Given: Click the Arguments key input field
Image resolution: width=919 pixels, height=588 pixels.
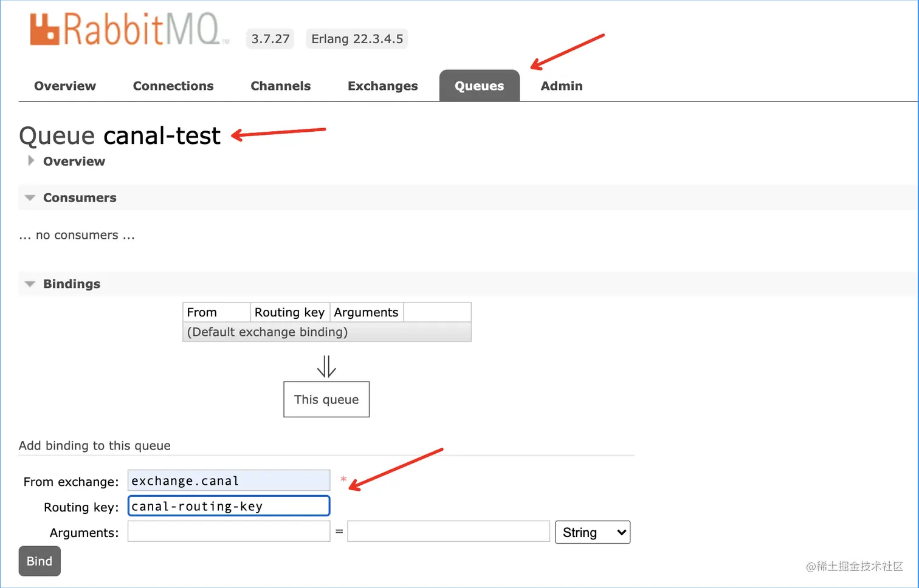Looking at the screenshot, I should click(x=229, y=532).
